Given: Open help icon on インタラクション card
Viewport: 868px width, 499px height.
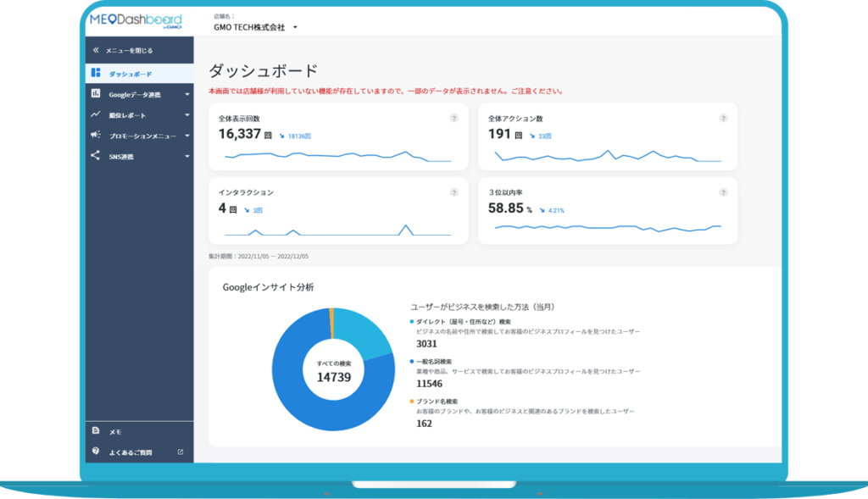Looking at the screenshot, I should (454, 192).
